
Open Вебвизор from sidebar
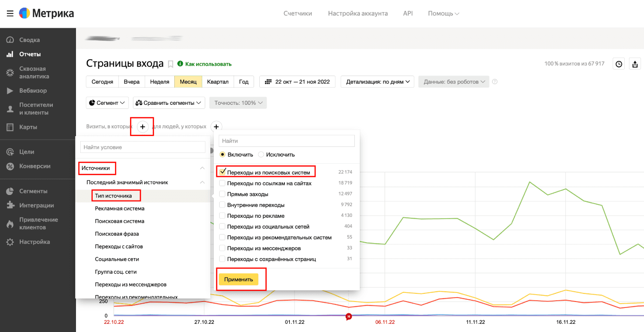coord(33,91)
